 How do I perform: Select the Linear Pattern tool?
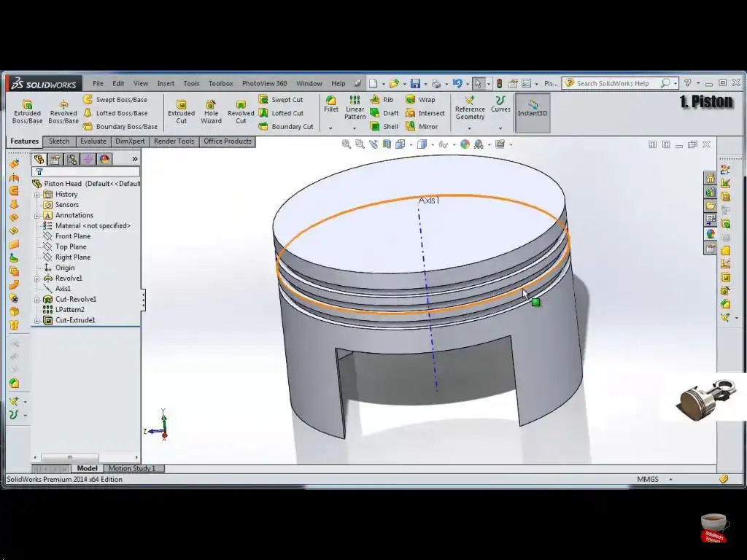tap(355, 107)
